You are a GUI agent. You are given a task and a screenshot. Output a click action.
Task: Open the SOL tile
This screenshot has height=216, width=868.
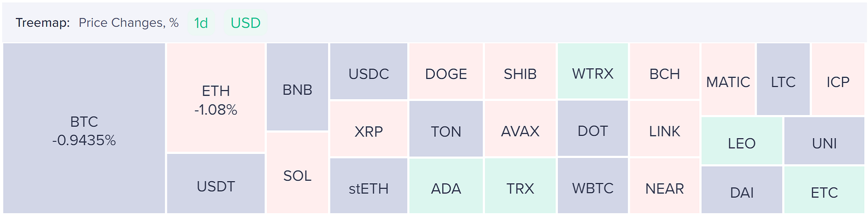click(x=297, y=173)
